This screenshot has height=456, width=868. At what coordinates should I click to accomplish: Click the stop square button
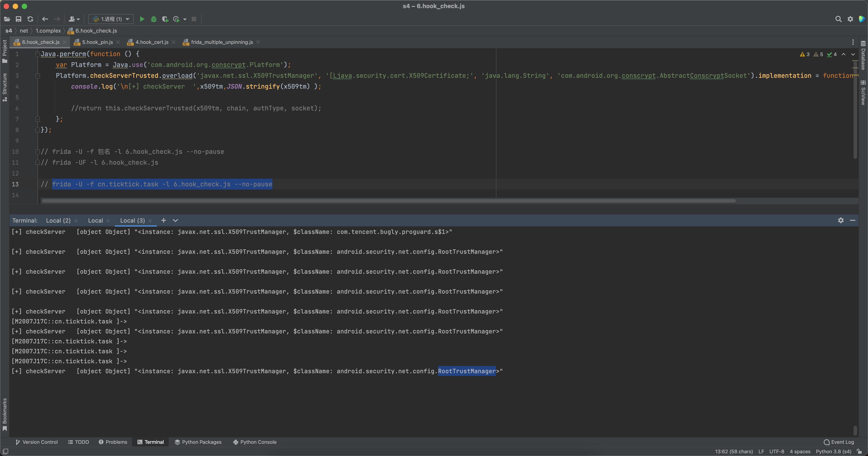(194, 19)
